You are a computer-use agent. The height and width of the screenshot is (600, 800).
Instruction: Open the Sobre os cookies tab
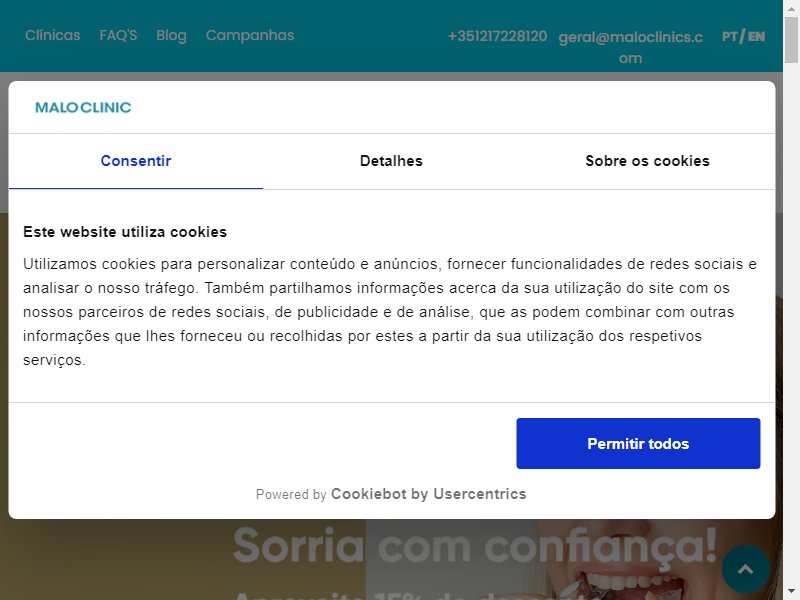[x=647, y=161]
